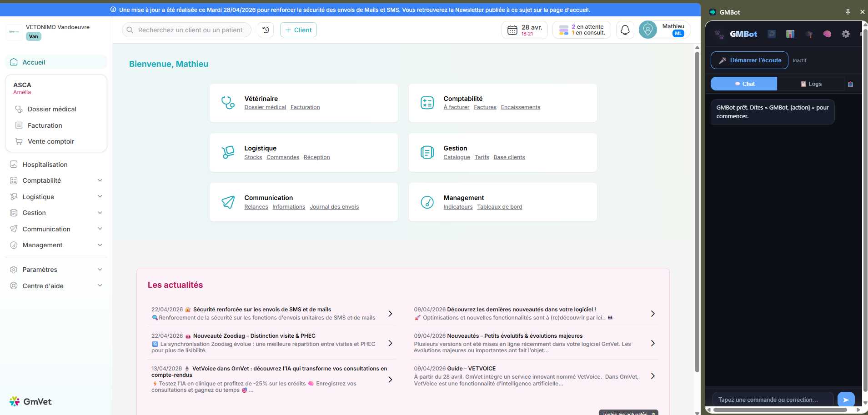868x415 pixels.
Task: Open the Relances link under Communication
Action: (256, 207)
